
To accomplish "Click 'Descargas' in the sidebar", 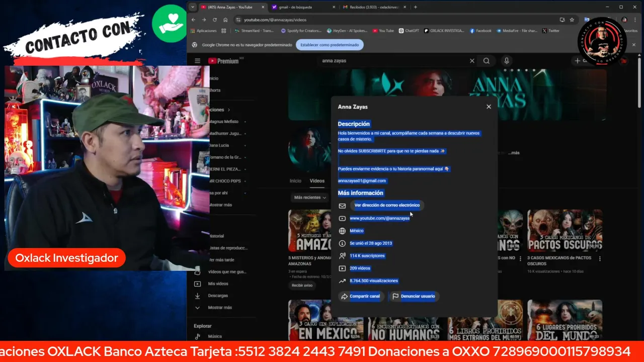I will pos(218,296).
